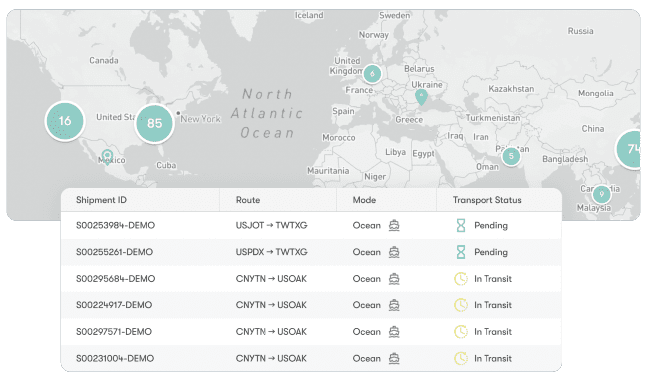Click the ship icon for S00297571-DEMO

click(x=394, y=332)
